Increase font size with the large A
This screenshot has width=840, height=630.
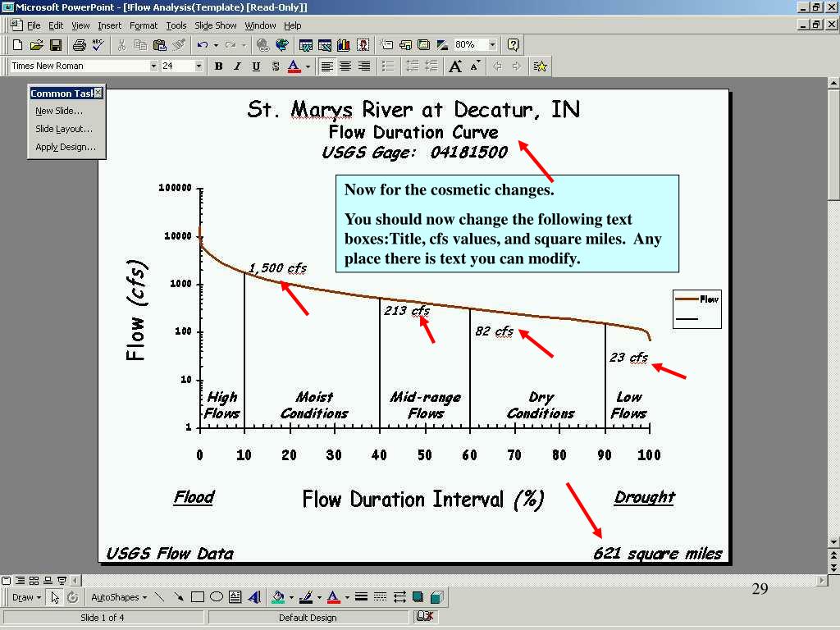(455, 66)
